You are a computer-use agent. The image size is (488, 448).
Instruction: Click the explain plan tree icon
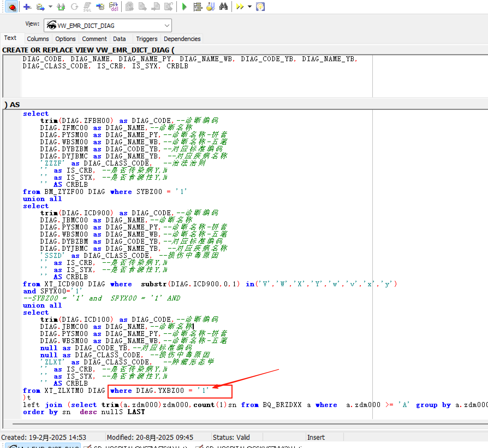coord(198,7)
